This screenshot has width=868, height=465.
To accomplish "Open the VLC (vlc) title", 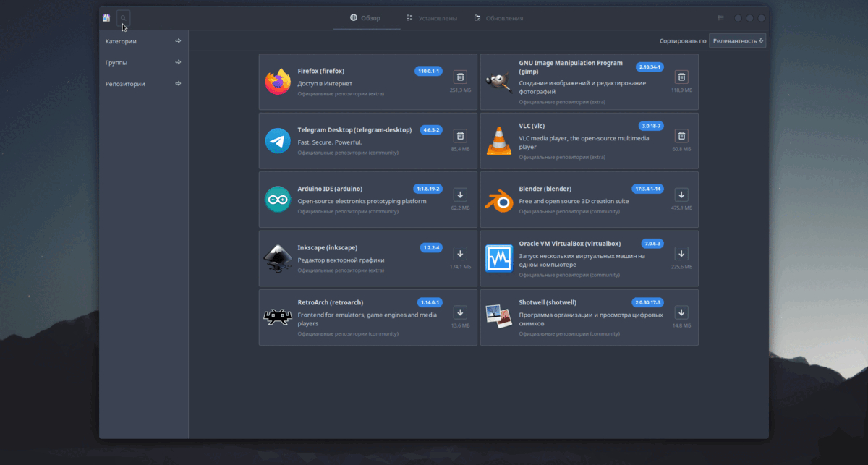I will pos(532,126).
